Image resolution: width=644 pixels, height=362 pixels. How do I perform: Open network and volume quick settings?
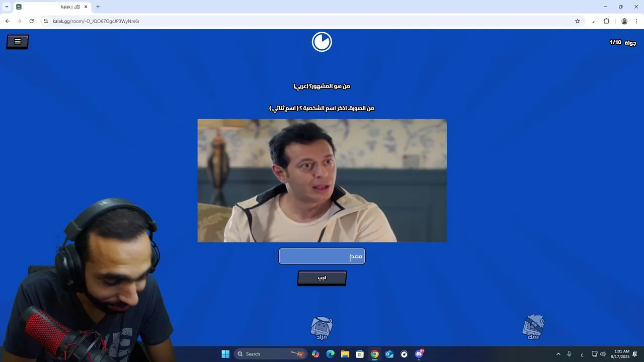click(x=599, y=354)
